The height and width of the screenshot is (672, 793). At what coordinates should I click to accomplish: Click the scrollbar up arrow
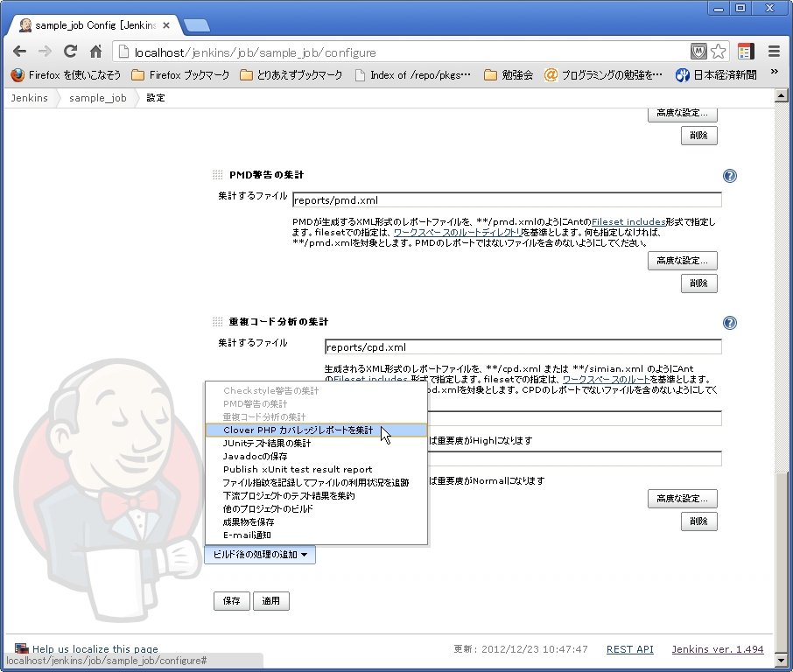(x=782, y=95)
